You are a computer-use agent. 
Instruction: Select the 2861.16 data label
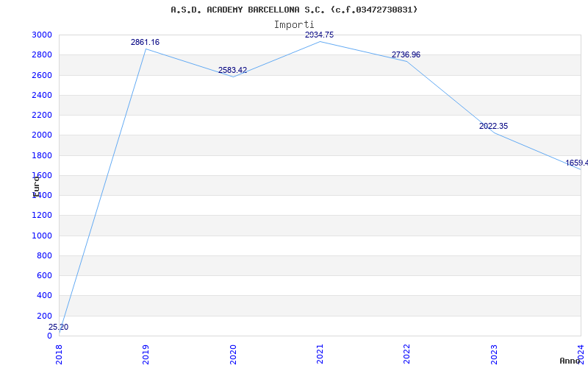click(145, 42)
